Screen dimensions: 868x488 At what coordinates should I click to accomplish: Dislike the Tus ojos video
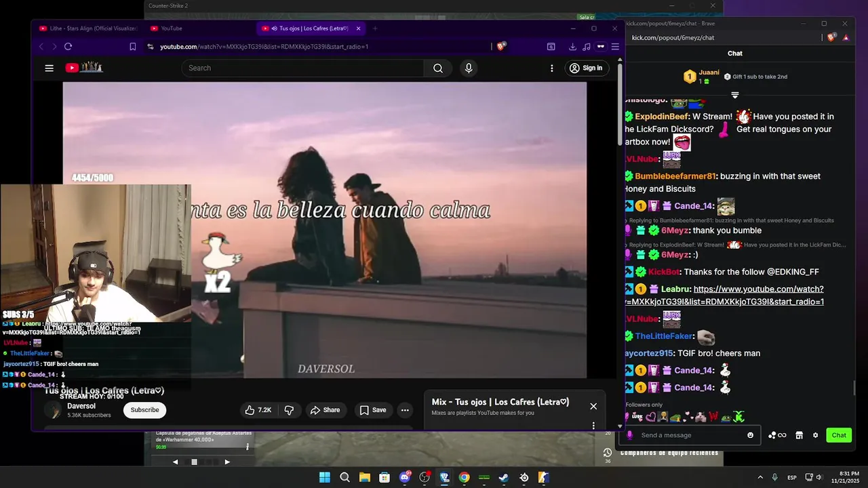(x=289, y=410)
